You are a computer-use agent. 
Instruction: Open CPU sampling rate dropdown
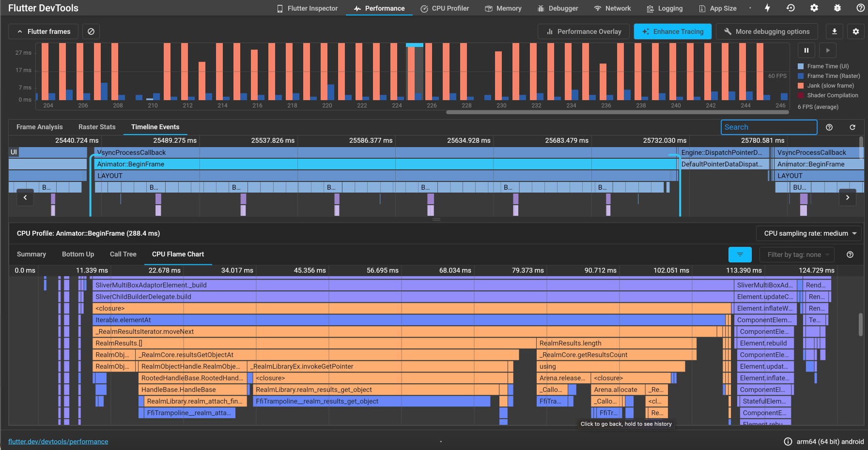coord(809,233)
